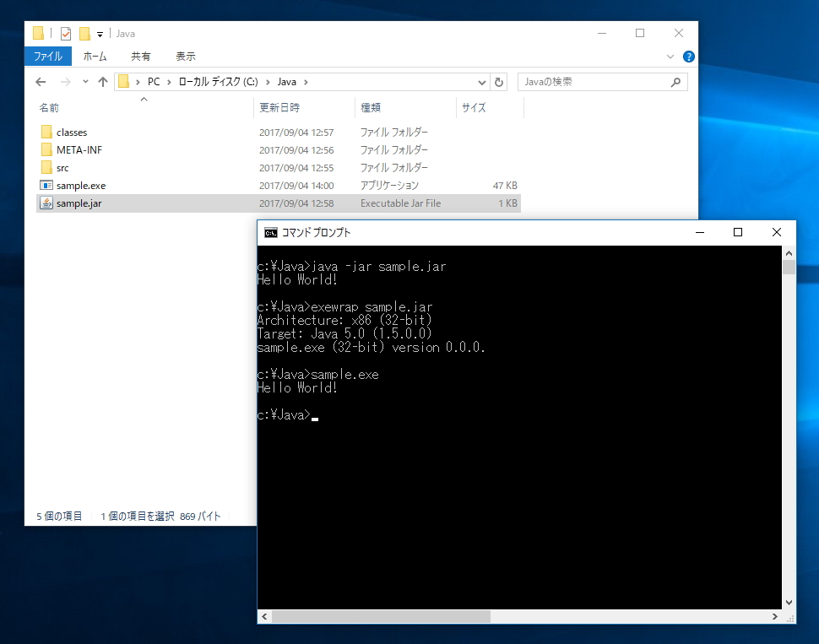Click the Explorer help question mark icon
This screenshot has width=819, height=644.
click(x=690, y=57)
